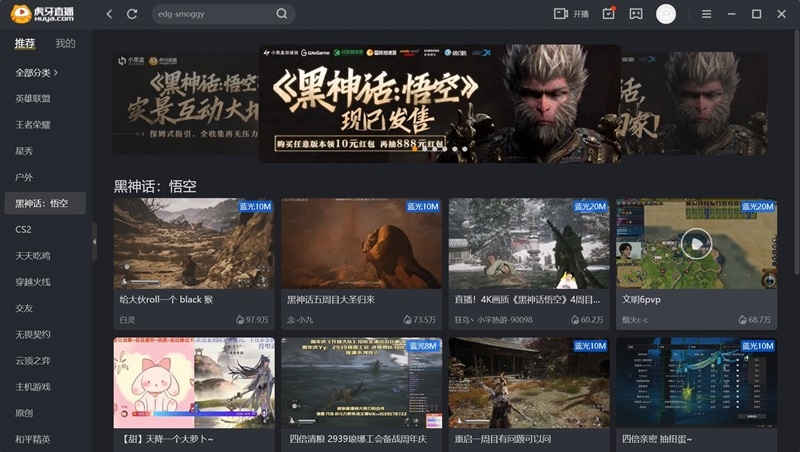Open stream thumbnail 【甜】天降一个大萝卜
This screenshot has height=452, width=800.
pos(194,383)
